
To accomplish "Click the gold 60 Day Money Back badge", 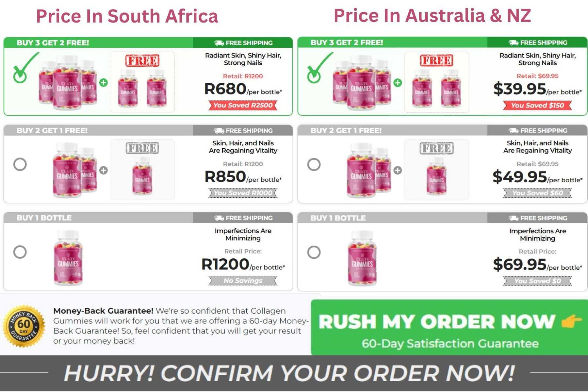I will [24, 326].
